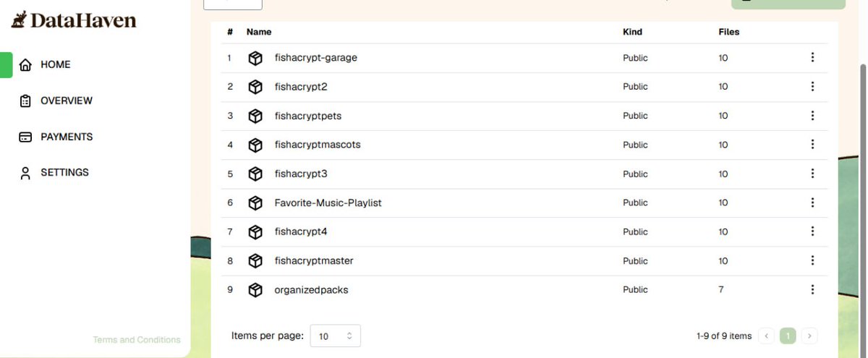The height and width of the screenshot is (358, 868).
Task: Click the Name column header
Action: coord(259,32)
